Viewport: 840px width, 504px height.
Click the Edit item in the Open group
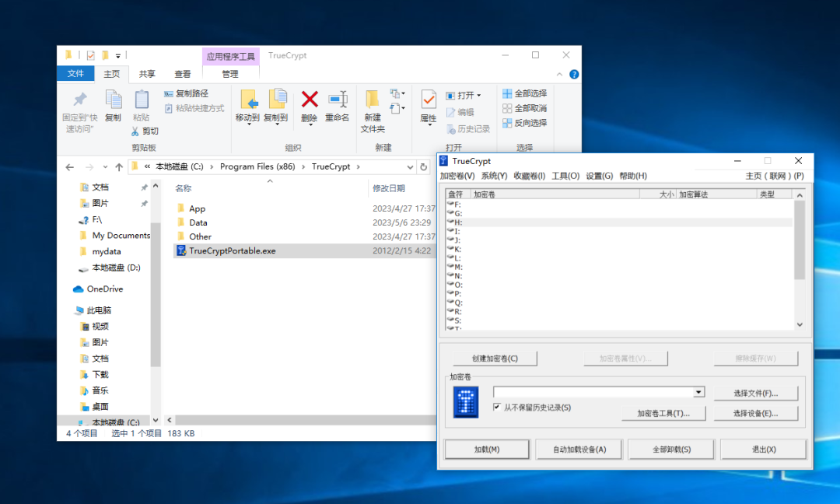[460, 113]
